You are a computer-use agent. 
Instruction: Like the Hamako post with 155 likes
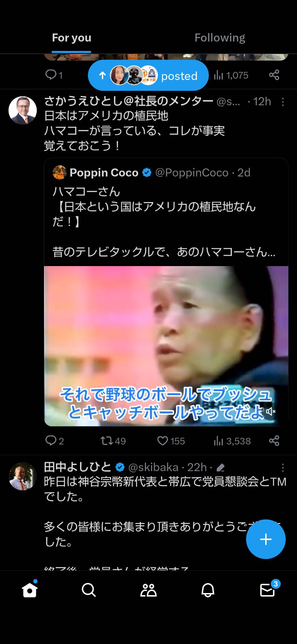click(x=171, y=441)
